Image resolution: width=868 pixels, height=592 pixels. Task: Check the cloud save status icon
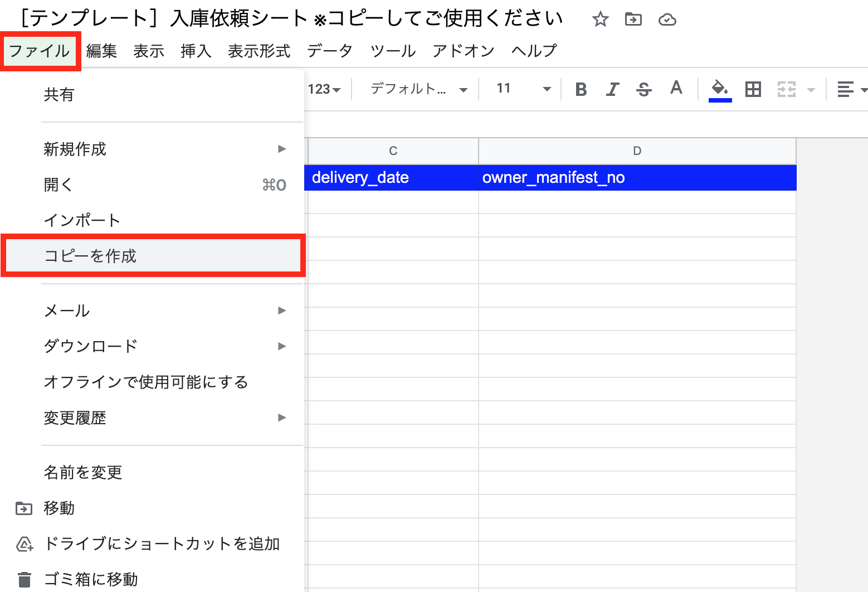tap(667, 20)
